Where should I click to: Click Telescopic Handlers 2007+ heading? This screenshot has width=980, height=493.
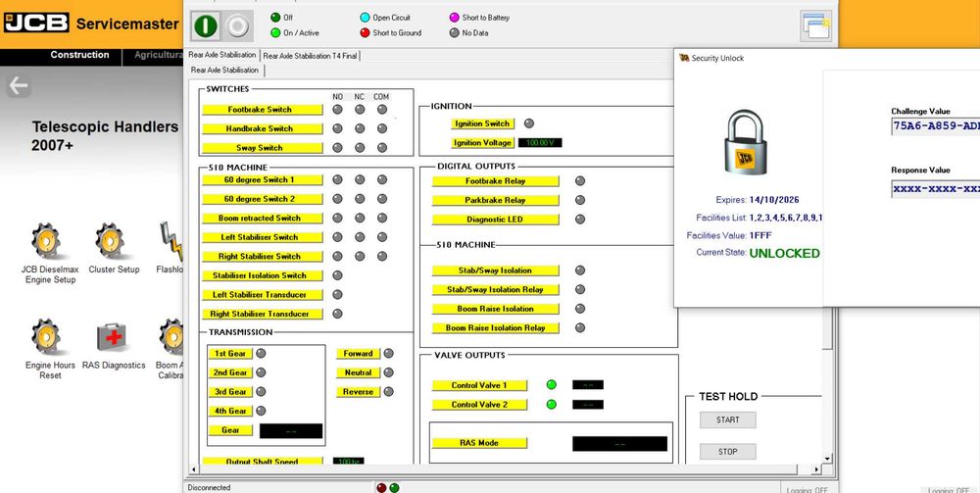click(105, 136)
